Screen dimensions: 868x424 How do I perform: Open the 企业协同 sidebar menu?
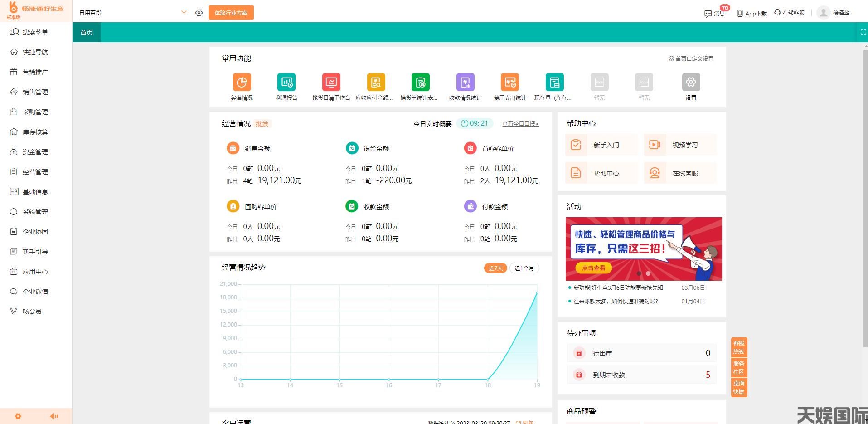click(36, 231)
